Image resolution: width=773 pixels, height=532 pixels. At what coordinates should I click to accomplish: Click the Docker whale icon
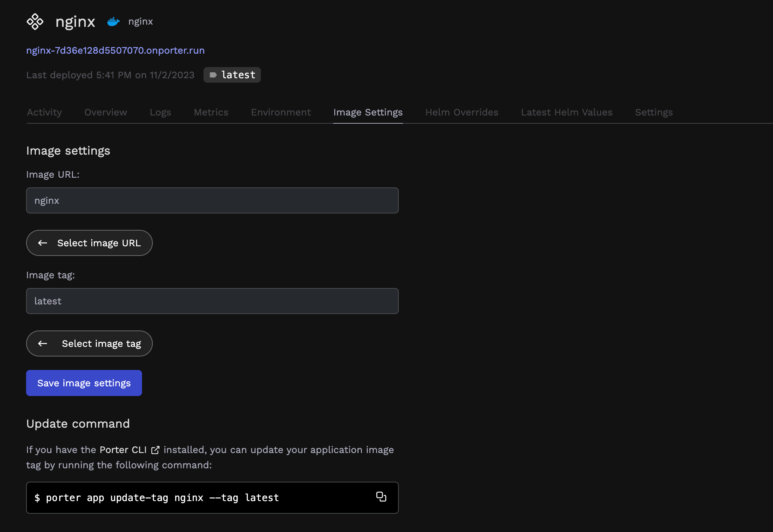pos(113,22)
